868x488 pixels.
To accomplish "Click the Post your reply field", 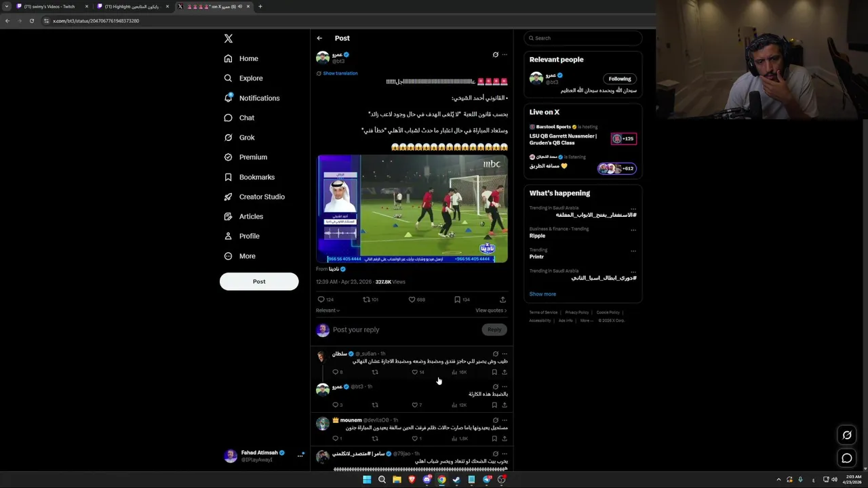I will pyautogui.click(x=405, y=329).
